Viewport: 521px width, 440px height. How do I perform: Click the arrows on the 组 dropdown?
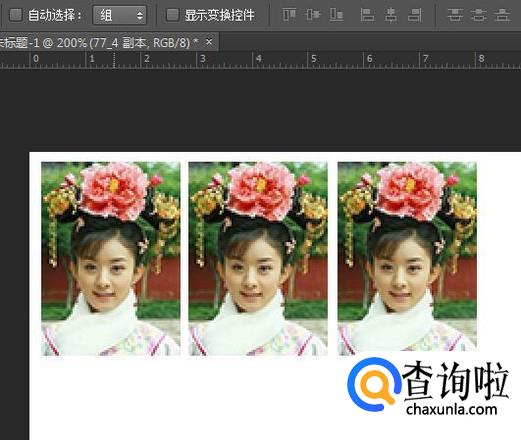[140, 15]
